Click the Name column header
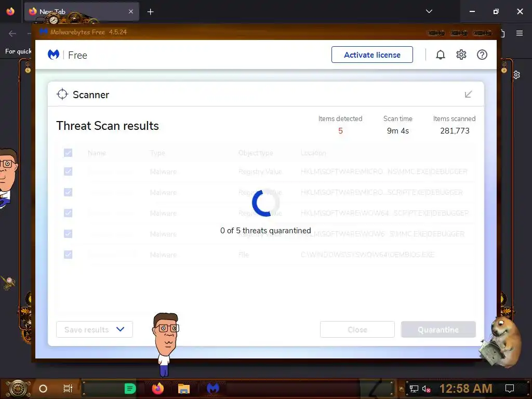This screenshot has width=532, height=399. tap(97, 153)
